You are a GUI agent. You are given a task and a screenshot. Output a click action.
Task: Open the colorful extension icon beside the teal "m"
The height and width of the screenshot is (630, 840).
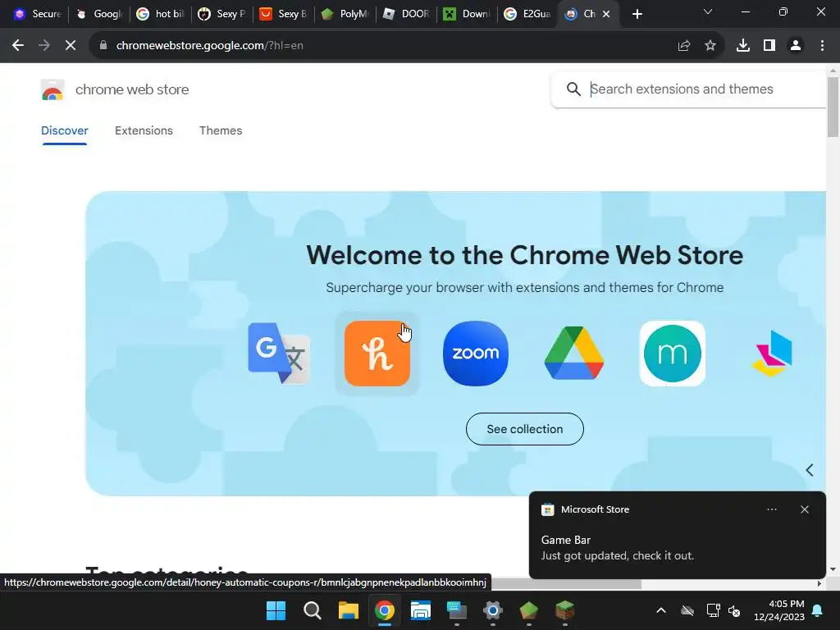pyautogui.click(x=771, y=354)
